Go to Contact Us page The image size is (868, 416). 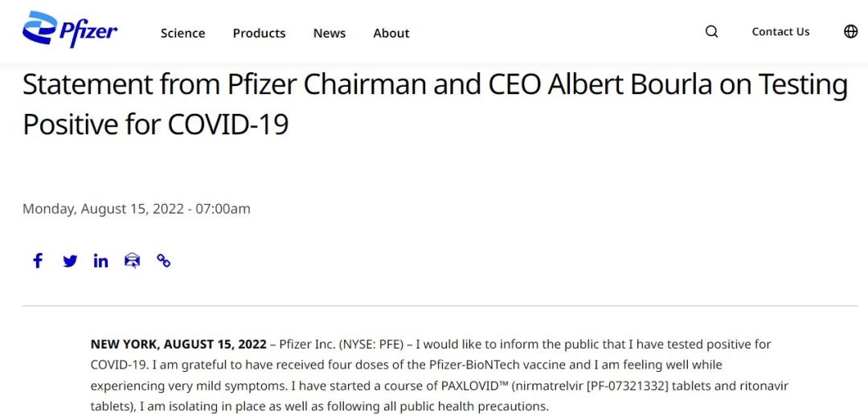tap(780, 32)
